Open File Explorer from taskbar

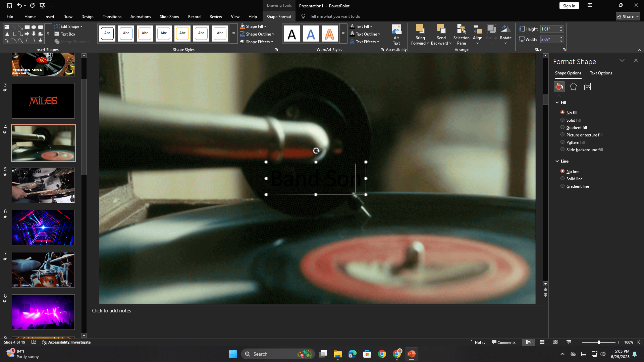(337, 354)
